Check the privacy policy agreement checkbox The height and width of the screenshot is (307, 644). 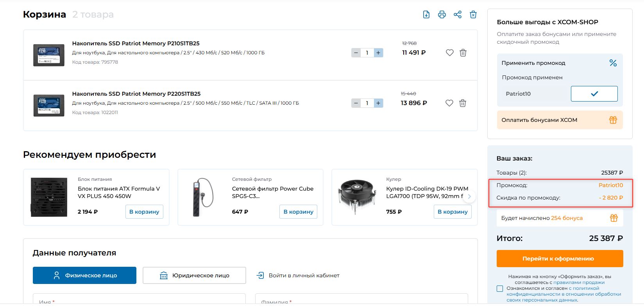pyautogui.click(x=500, y=289)
